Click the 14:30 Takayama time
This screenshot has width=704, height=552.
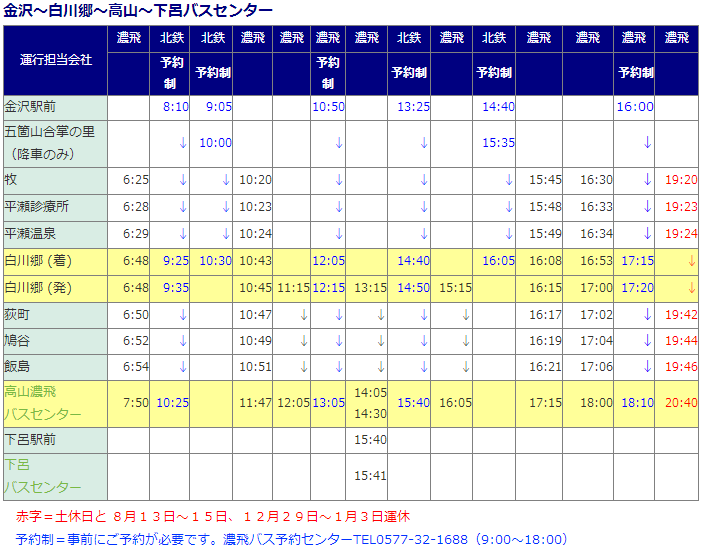(370, 413)
